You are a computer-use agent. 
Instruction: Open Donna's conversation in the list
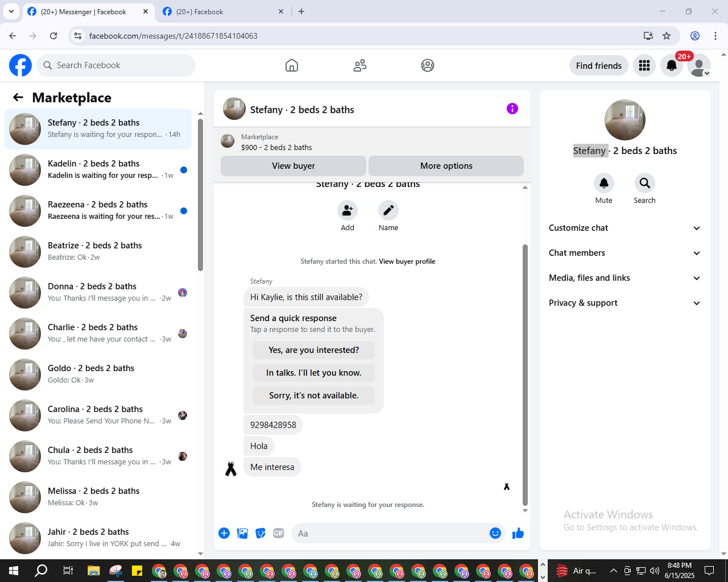98,293
